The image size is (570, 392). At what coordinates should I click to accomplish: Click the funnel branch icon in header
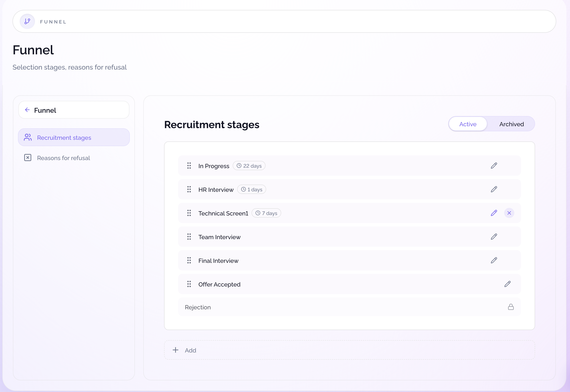[x=27, y=22]
